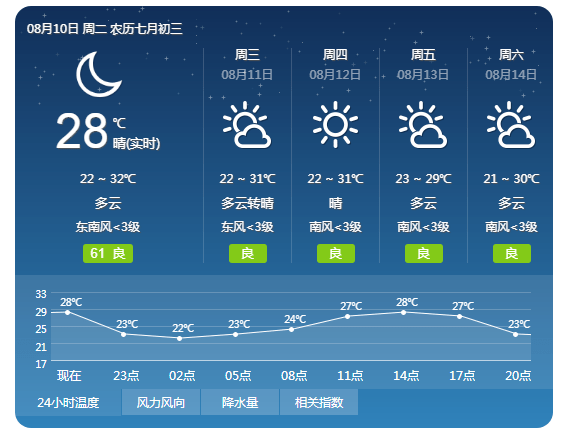573x436 pixels.
Task: Click the crescent moon weather icon
Action: (x=98, y=74)
